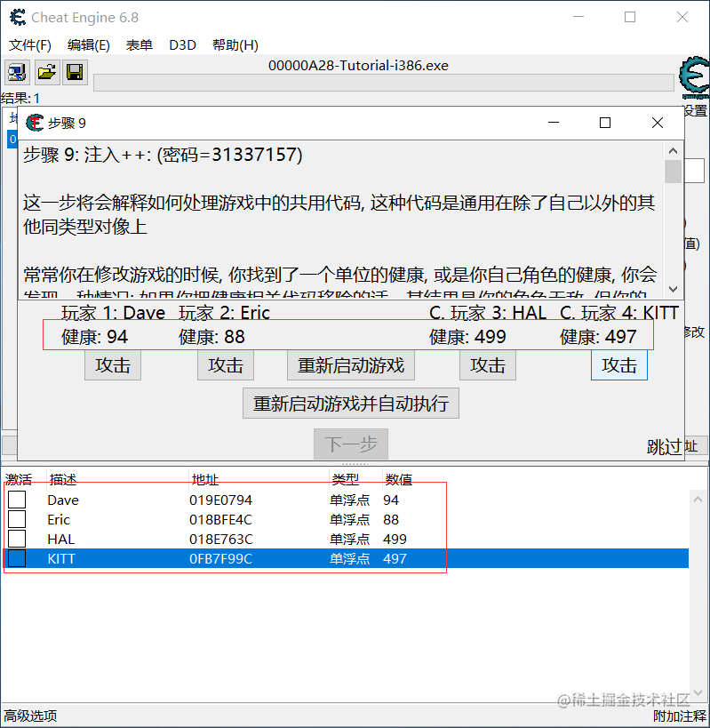710x728 pixels.
Task: Click value 88 in Eric row
Action: [391, 519]
